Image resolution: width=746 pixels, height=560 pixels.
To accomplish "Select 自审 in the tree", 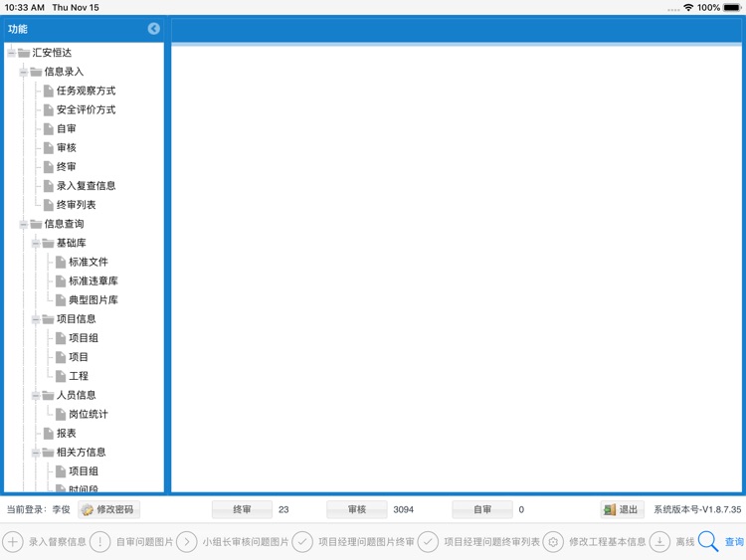I will tap(66, 128).
